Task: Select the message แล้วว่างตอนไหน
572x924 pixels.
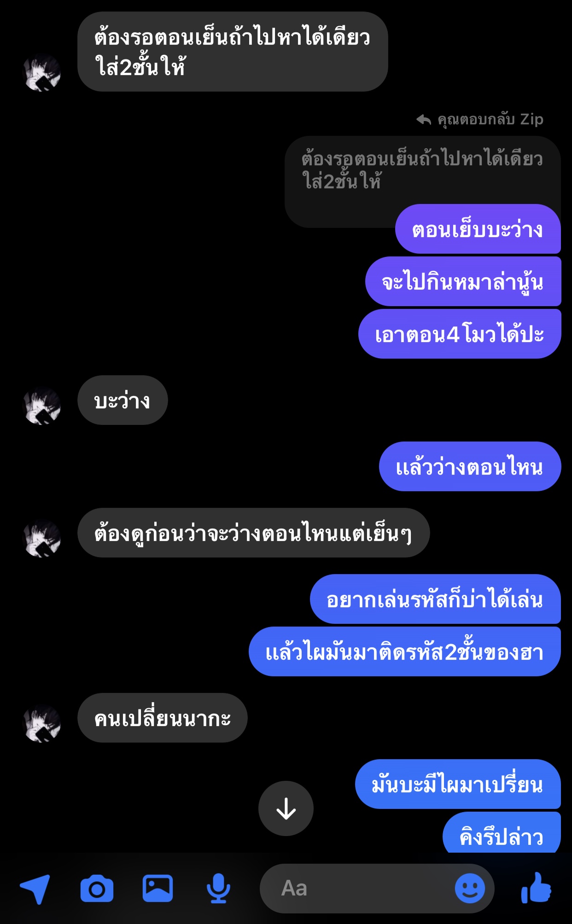Action: 470,466
